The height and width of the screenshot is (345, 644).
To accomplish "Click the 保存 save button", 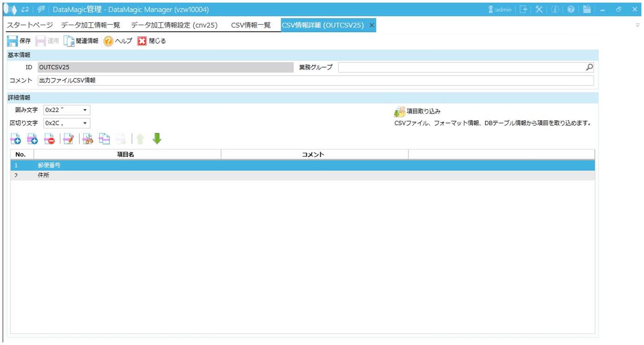I will (19, 41).
